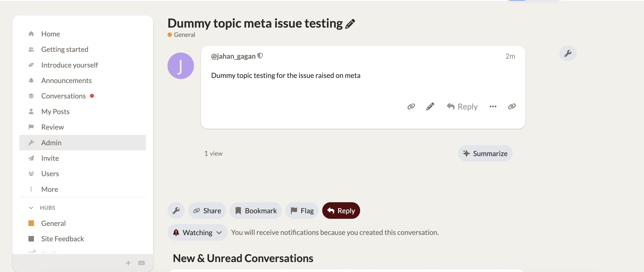
Task: Edit the post using its pencil icon
Action: pos(430,106)
